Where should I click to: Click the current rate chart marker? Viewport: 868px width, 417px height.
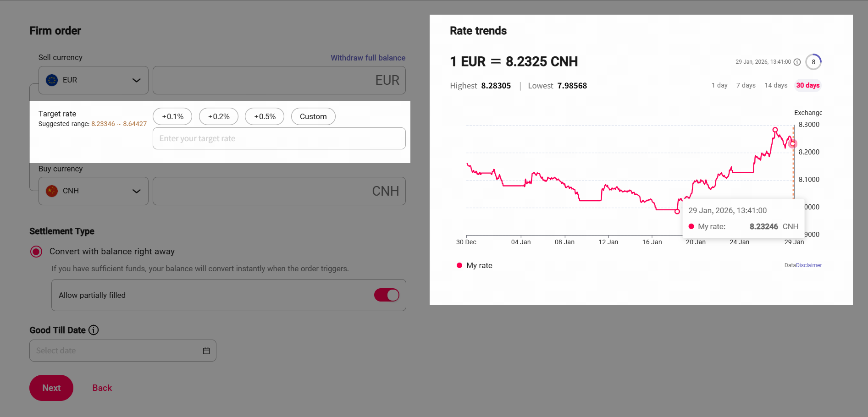pos(793,144)
